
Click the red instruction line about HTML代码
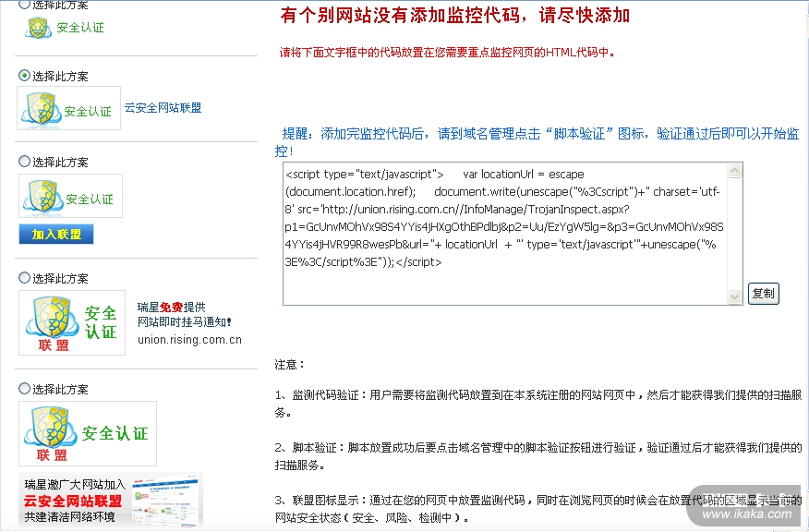pyautogui.click(x=447, y=52)
